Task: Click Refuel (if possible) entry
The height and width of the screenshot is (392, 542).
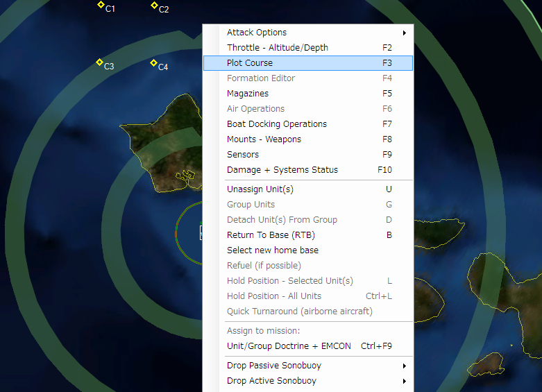Action: click(x=308, y=266)
